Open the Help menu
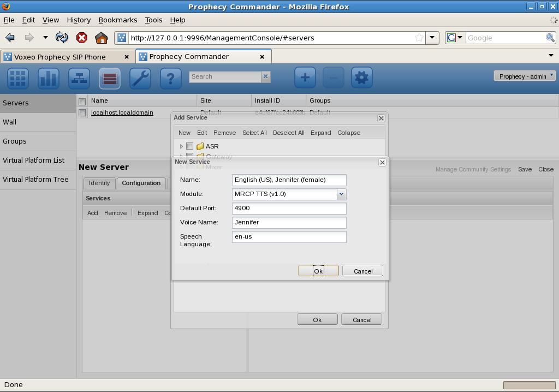Screen dimensions: 559x392 [177, 20]
